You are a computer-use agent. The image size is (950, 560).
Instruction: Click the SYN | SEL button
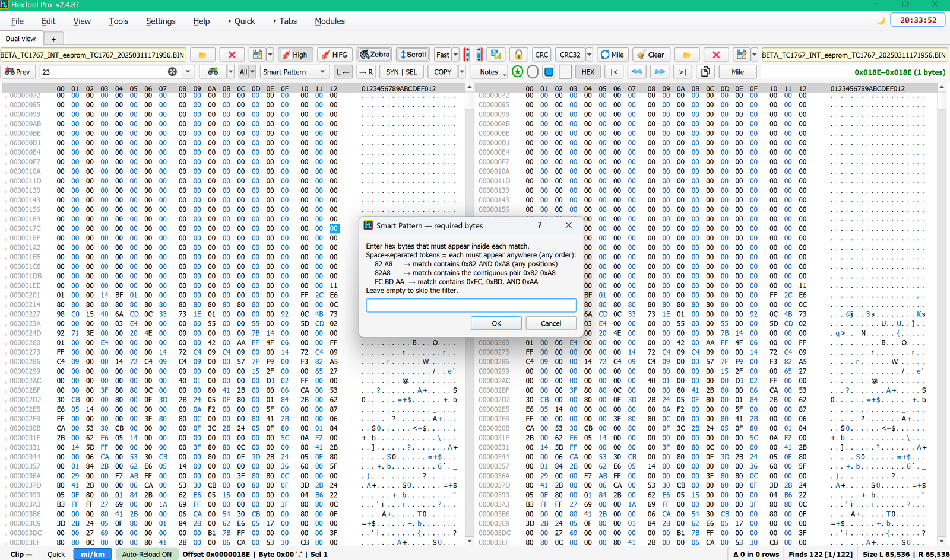(401, 72)
